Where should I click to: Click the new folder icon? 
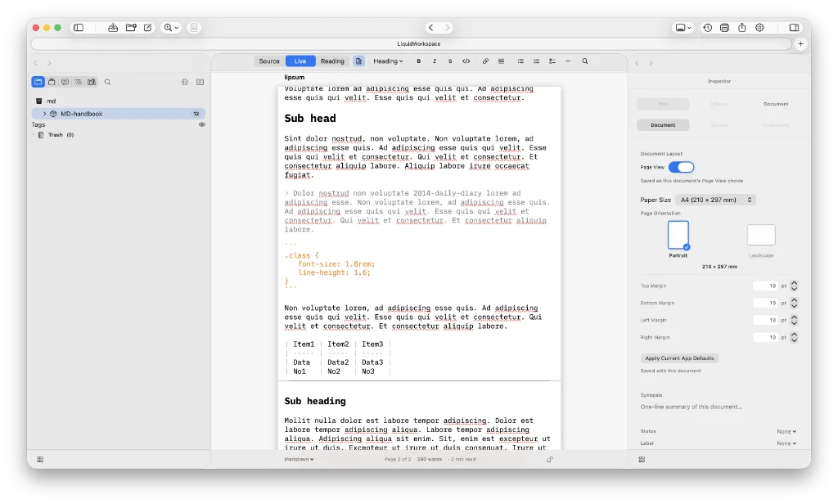click(x=131, y=28)
